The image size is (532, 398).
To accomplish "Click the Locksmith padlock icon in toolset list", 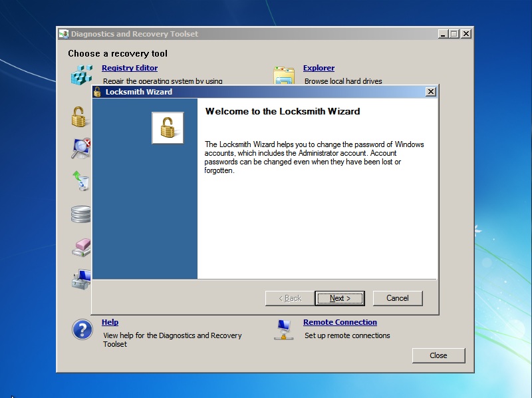I will (79, 117).
